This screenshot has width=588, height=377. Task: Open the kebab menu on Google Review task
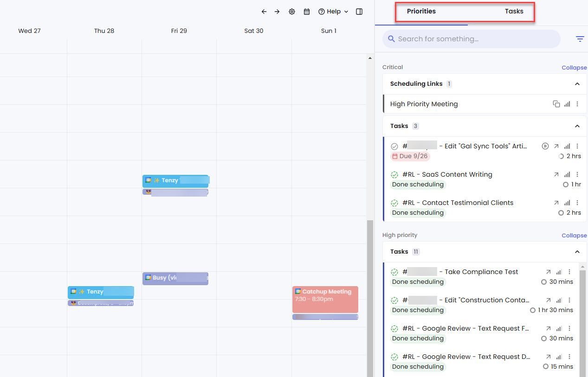pos(569,328)
